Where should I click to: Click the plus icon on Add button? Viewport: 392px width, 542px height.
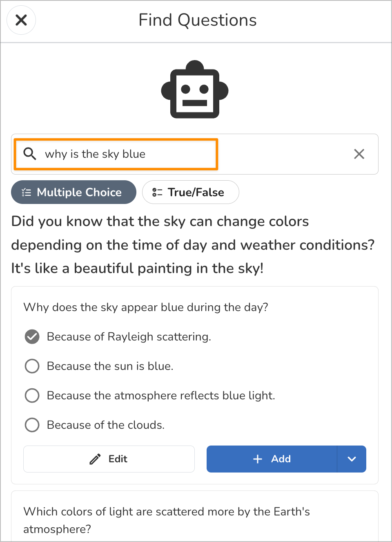(x=258, y=459)
